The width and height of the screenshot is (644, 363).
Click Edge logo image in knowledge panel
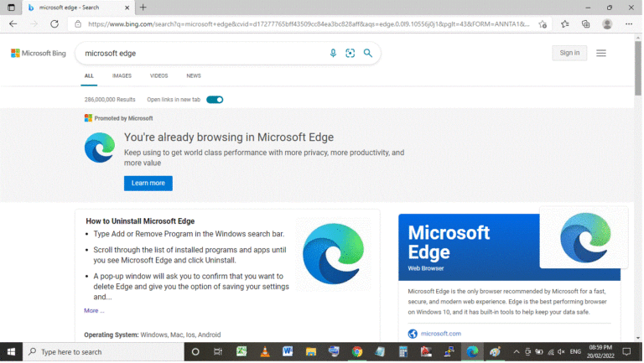[584, 237]
